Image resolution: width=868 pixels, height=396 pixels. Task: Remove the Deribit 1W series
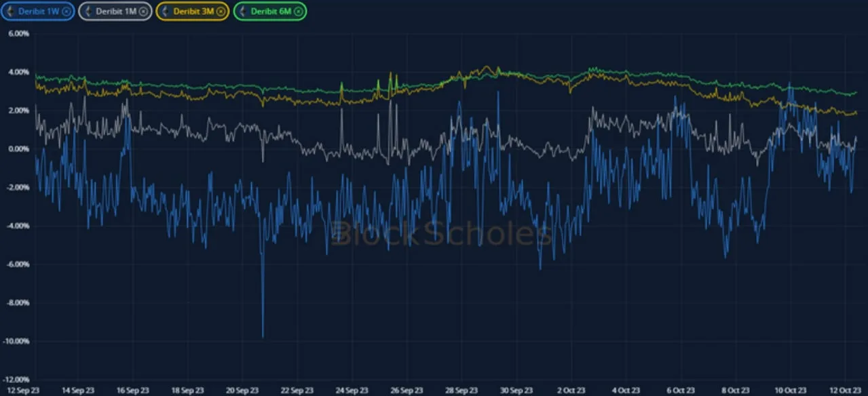pyautogui.click(x=67, y=12)
